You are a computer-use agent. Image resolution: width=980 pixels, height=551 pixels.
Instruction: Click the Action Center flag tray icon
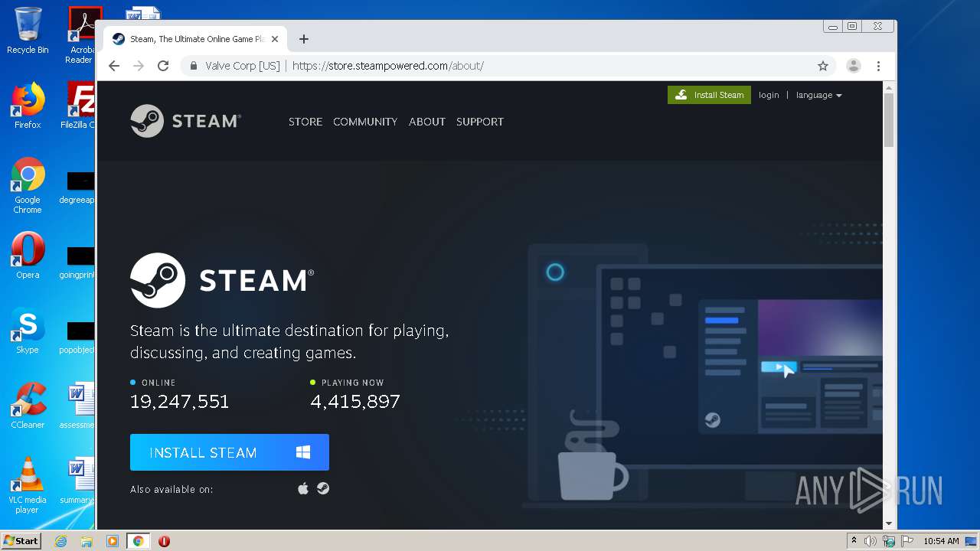click(907, 541)
